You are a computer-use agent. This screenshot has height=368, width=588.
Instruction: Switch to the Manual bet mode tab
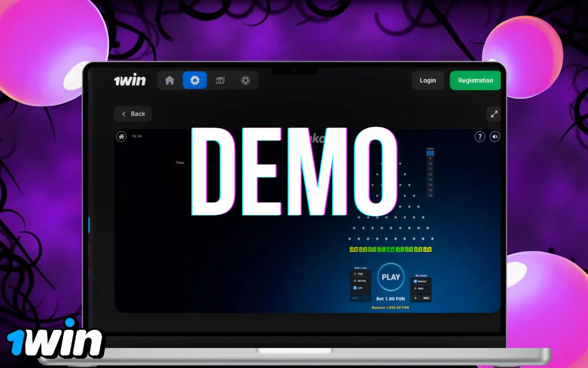pyautogui.click(x=420, y=281)
